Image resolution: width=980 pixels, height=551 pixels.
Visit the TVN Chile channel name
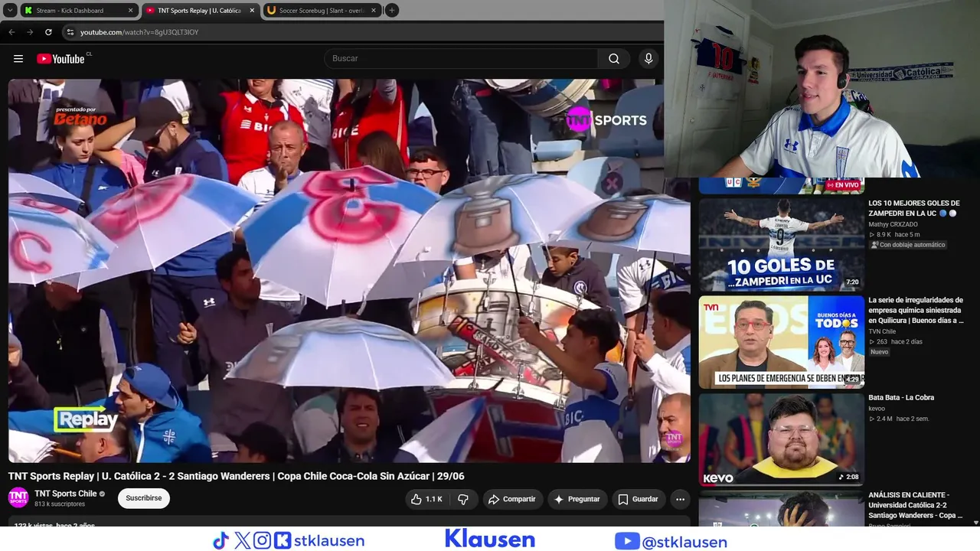882,331
